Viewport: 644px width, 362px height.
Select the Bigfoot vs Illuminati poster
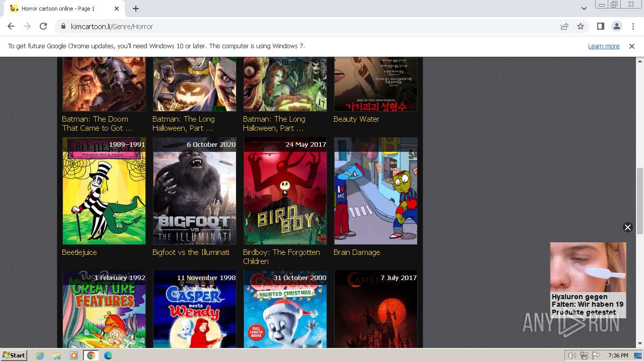pos(195,191)
